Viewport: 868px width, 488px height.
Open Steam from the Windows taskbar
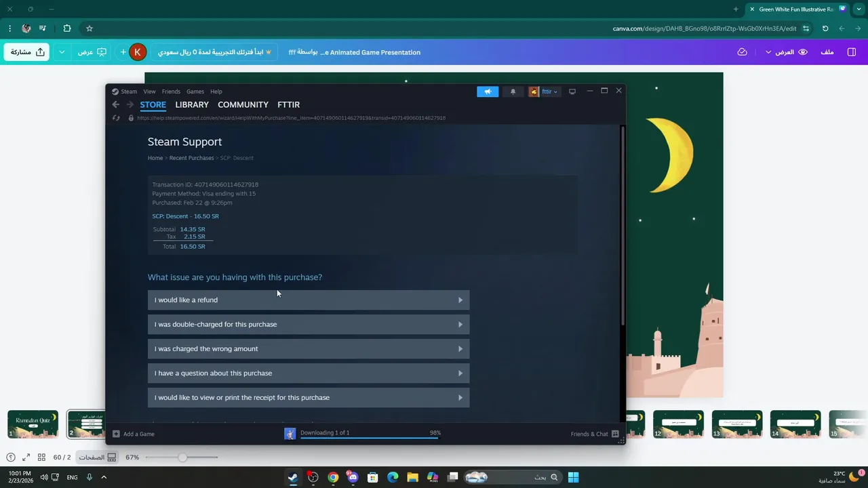[x=293, y=477]
